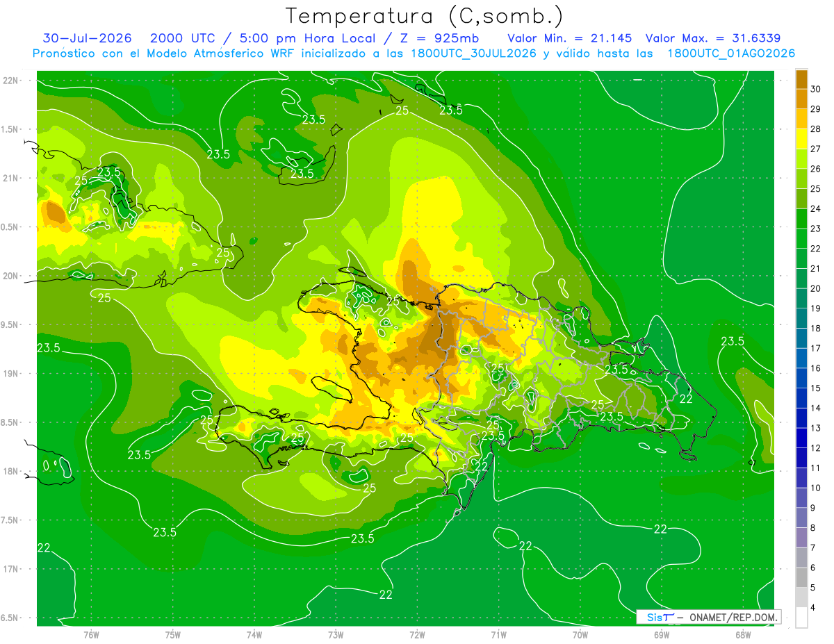Click the "21N" latitude axis label
The width and height of the screenshot is (834, 644).
point(11,179)
